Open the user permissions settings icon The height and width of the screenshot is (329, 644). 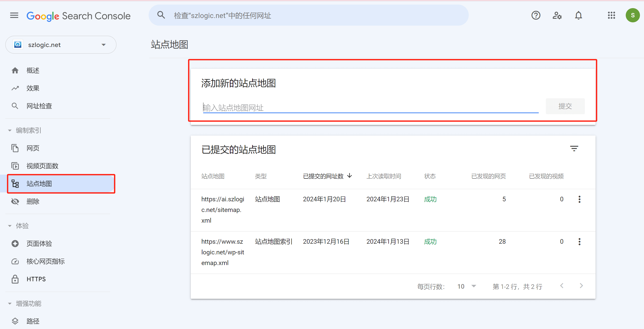557,15
